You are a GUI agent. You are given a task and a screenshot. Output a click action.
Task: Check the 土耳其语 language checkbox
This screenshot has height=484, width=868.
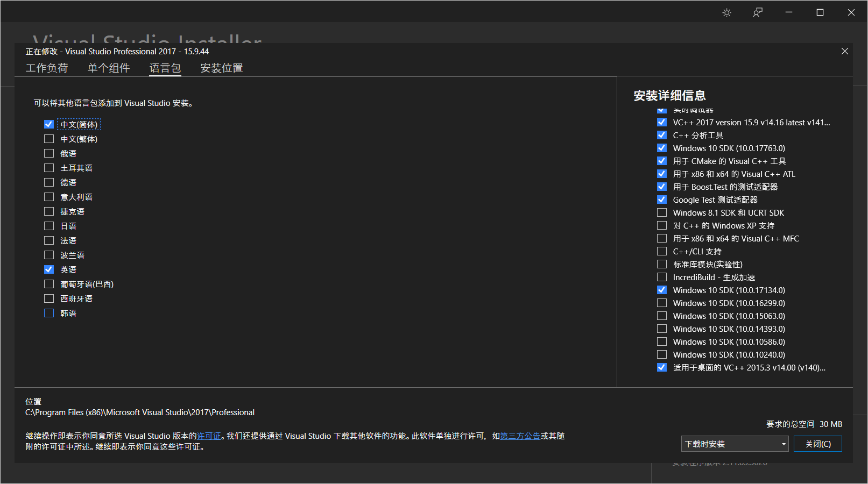click(49, 168)
